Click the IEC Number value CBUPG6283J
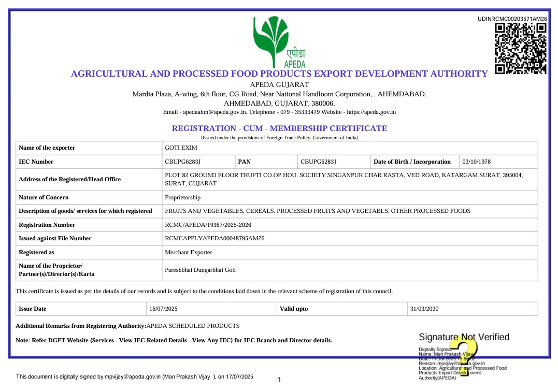The width and height of the screenshot is (558, 392). tap(185, 162)
